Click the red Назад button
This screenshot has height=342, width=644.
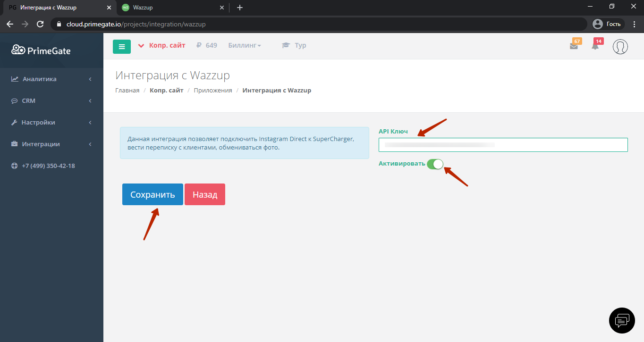point(205,194)
